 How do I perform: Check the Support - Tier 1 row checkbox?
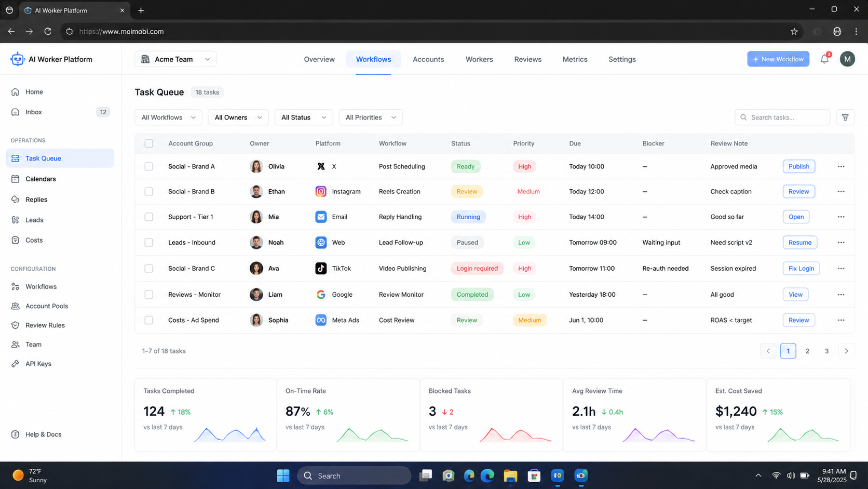(x=149, y=217)
